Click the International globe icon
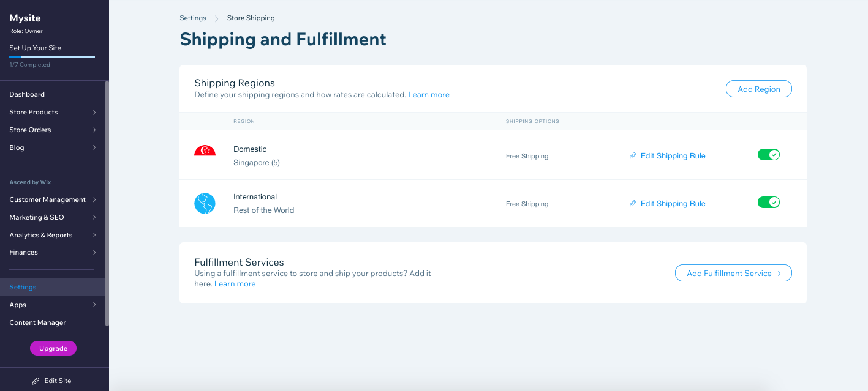The width and height of the screenshot is (868, 391). (205, 203)
